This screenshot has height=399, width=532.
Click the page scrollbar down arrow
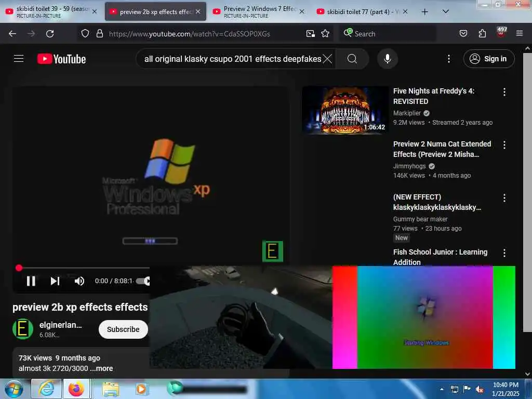tap(527, 374)
